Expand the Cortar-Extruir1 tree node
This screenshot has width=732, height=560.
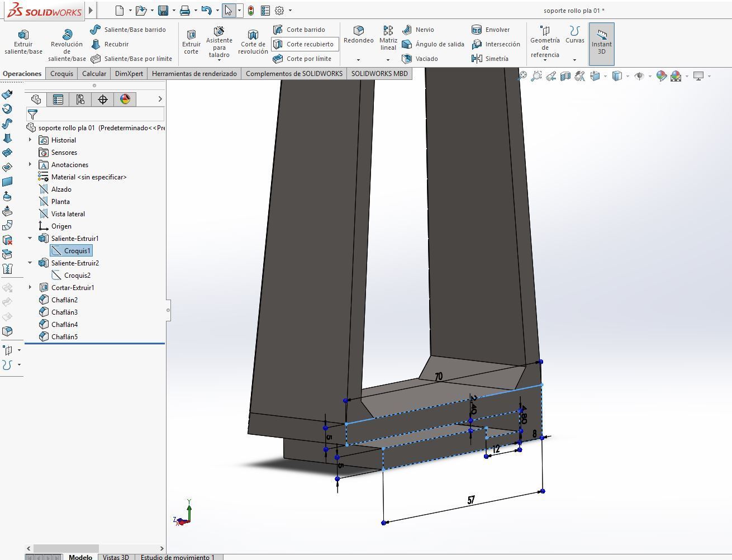[30, 288]
